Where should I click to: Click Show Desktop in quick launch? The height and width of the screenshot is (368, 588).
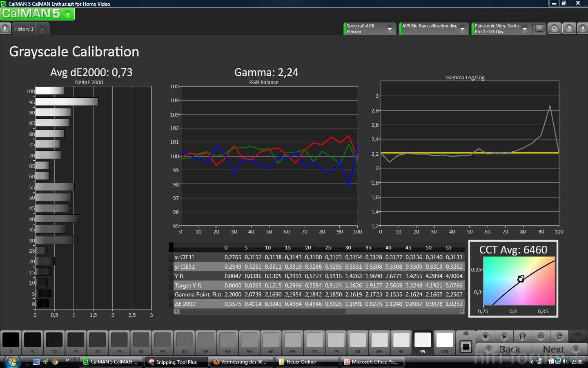pyautogui.click(x=36, y=362)
